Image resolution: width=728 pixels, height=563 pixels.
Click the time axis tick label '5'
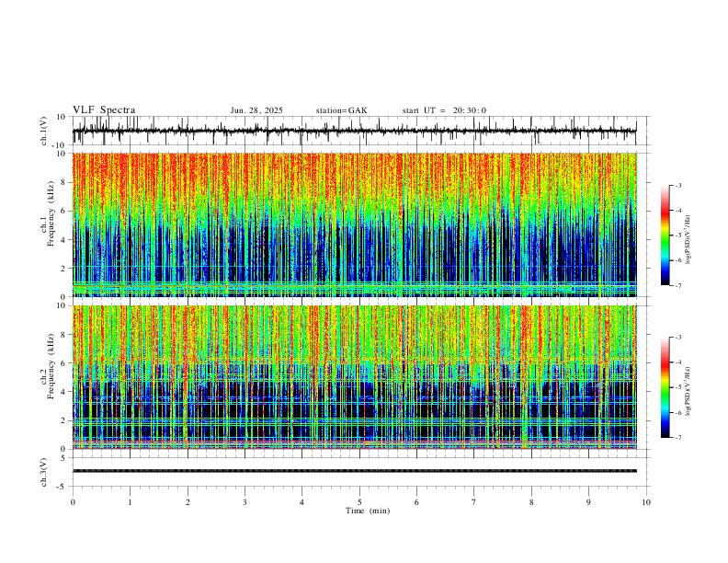coord(359,502)
